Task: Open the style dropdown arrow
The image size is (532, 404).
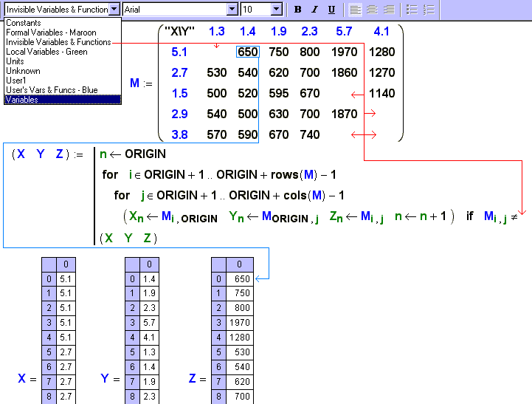Action: point(114,10)
